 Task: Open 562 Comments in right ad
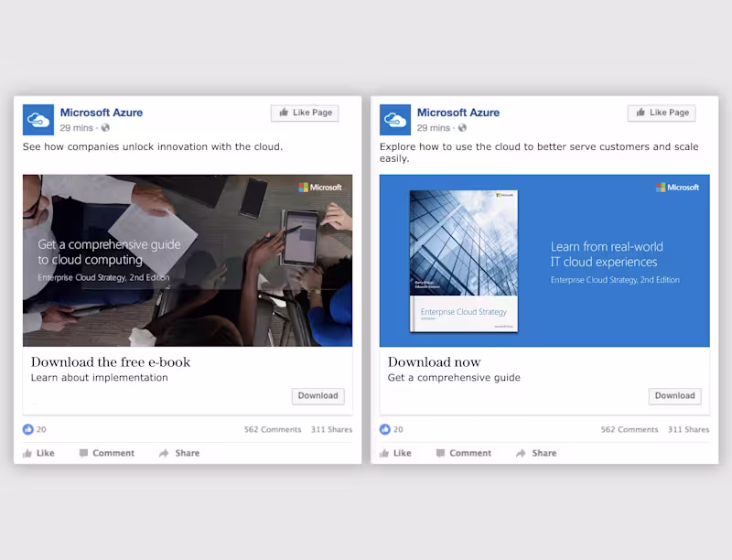[x=630, y=429]
